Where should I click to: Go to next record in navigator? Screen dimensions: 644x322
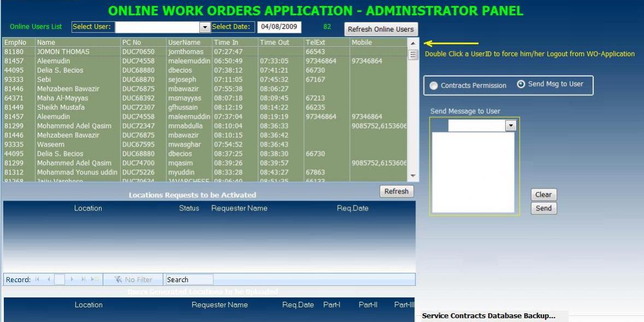tap(72, 280)
